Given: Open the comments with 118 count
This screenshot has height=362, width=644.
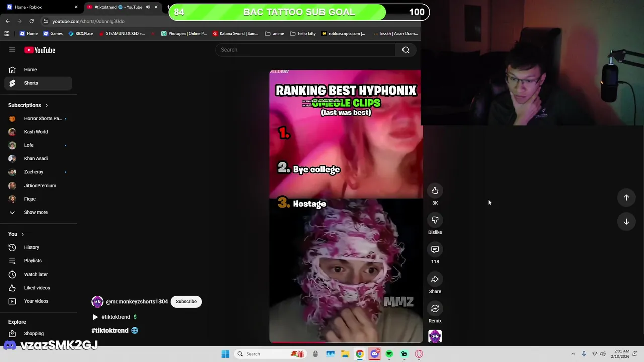Looking at the screenshot, I should coord(435,249).
